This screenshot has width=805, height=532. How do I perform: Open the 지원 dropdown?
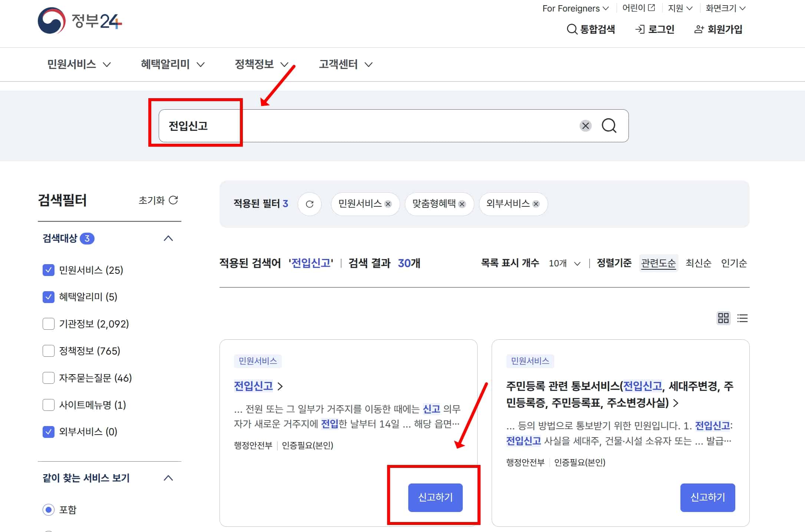(x=680, y=8)
